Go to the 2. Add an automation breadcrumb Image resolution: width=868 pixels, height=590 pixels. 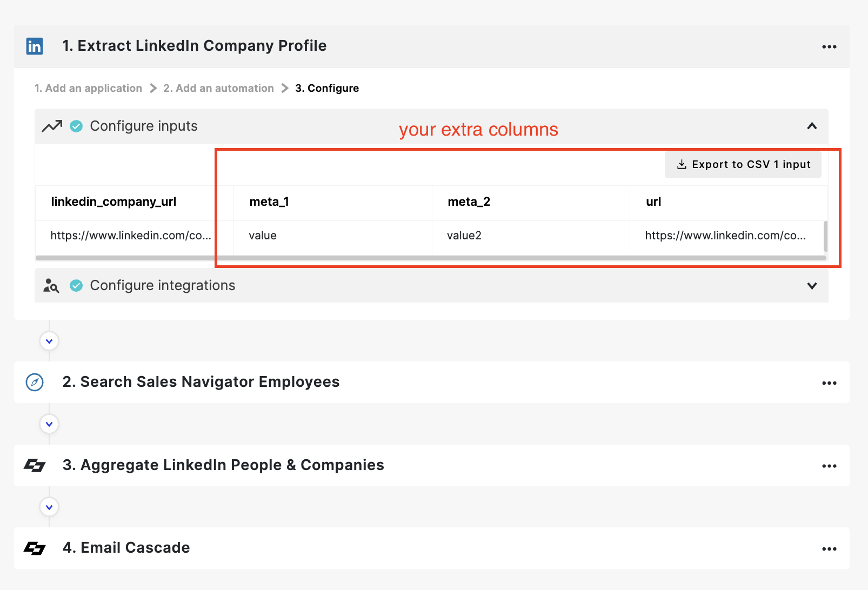coord(218,88)
